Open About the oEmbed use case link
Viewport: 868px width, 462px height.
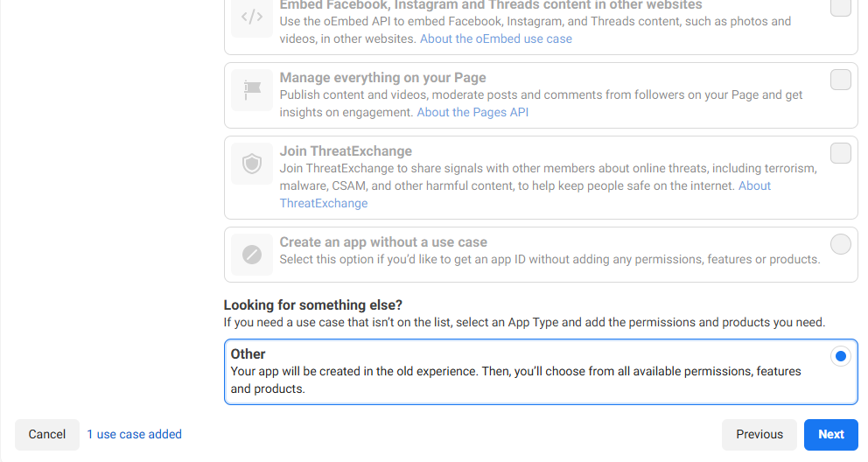[495, 38]
